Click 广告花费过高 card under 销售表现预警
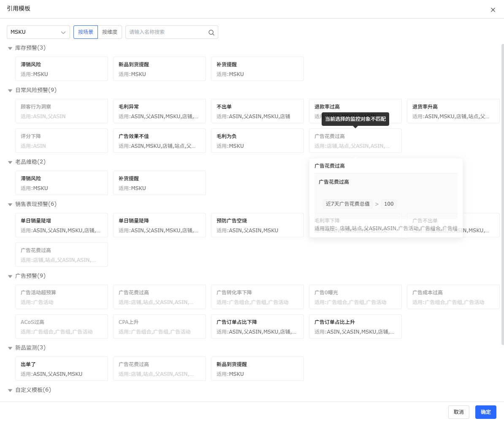The image size is (504, 421). [x=61, y=254]
